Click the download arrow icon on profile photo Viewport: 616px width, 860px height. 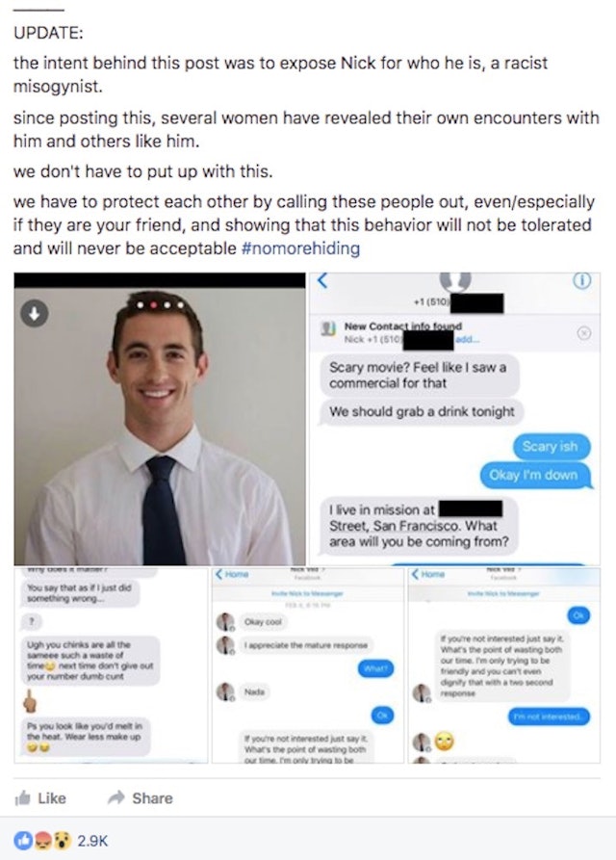click(35, 314)
